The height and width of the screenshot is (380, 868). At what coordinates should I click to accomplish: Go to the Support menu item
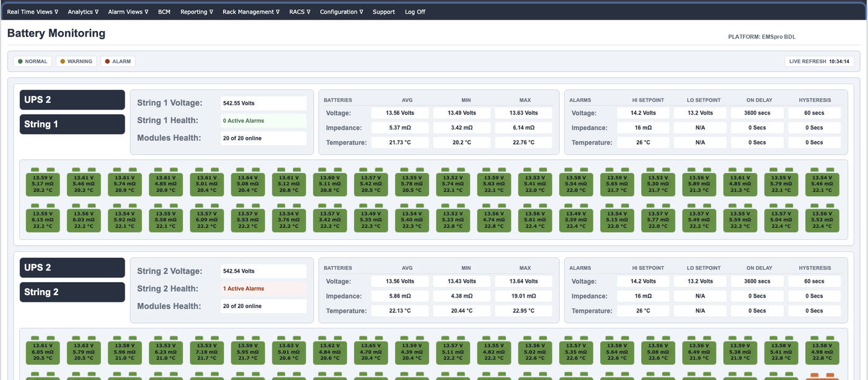pyautogui.click(x=384, y=12)
